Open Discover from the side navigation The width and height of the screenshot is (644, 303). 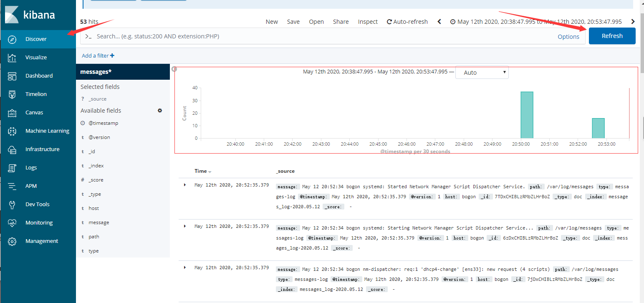pos(38,39)
